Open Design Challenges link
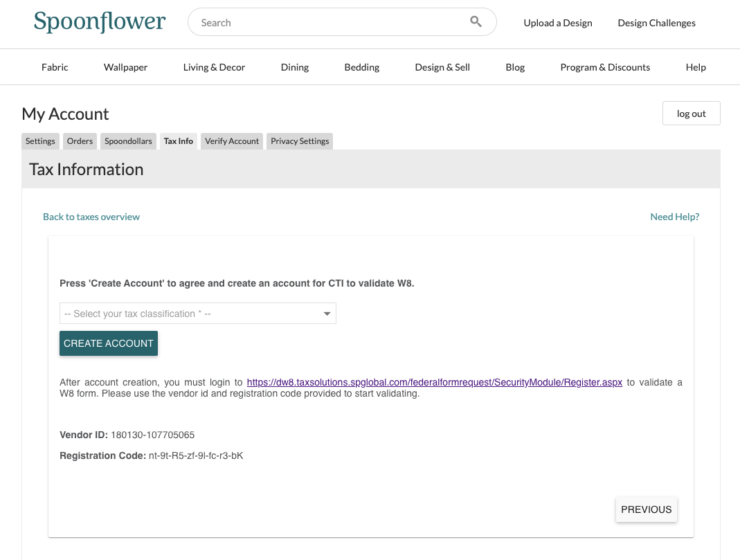Image resolution: width=740 pixels, height=560 pixels. 656,23
